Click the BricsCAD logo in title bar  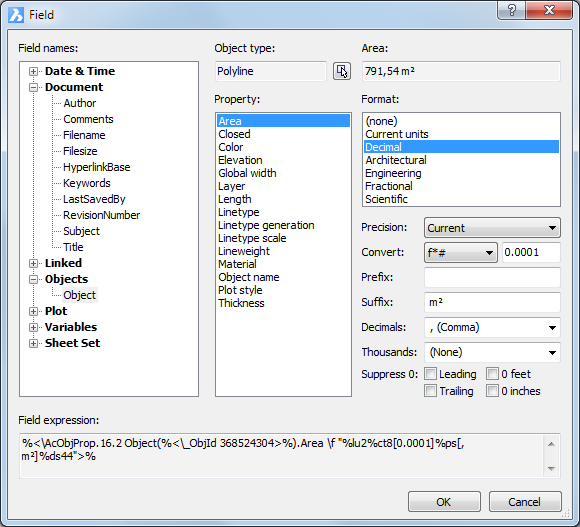coord(16,15)
